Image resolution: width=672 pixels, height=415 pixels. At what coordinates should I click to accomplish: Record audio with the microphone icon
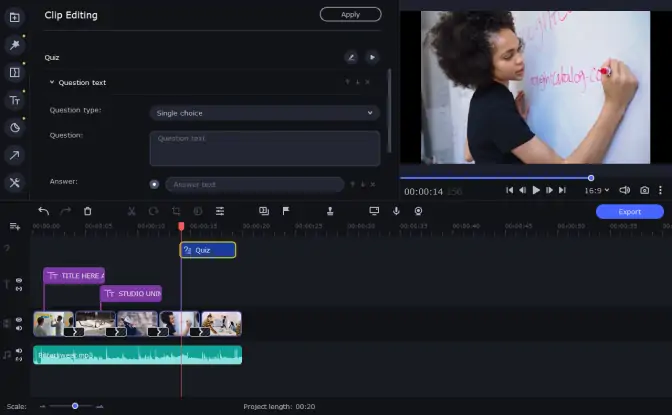396,211
